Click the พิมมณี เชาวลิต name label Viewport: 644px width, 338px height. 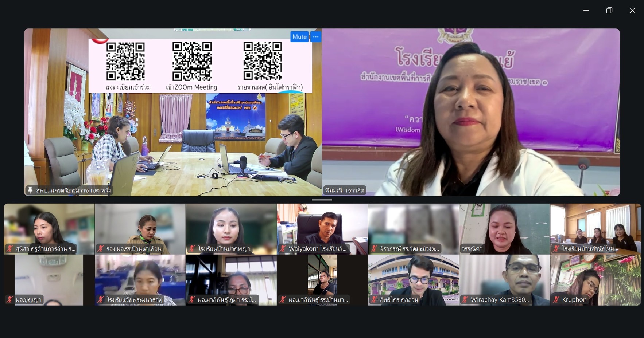(x=344, y=190)
